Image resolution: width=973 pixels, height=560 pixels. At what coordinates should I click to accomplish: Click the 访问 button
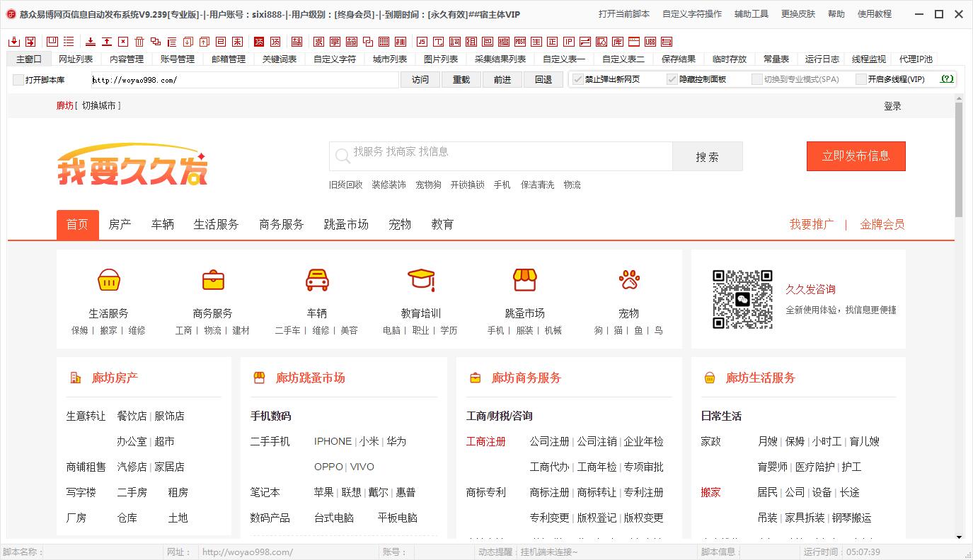click(x=420, y=80)
